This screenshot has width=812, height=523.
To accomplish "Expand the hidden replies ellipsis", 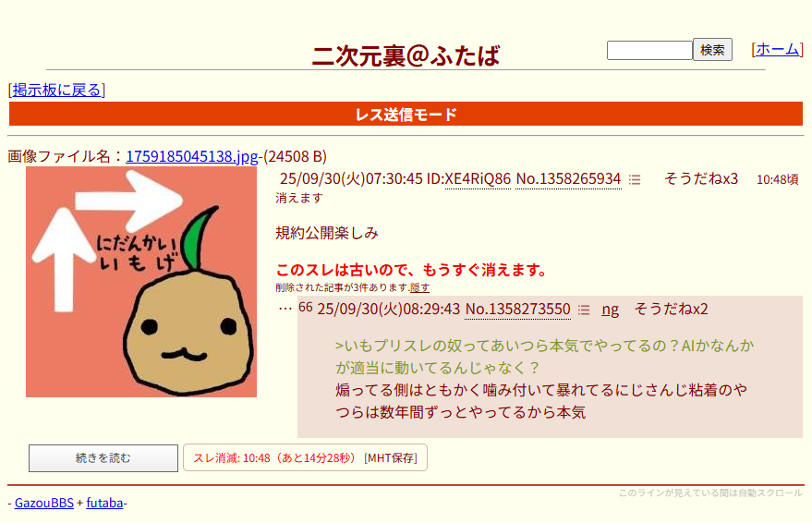I will [x=285, y=309].
